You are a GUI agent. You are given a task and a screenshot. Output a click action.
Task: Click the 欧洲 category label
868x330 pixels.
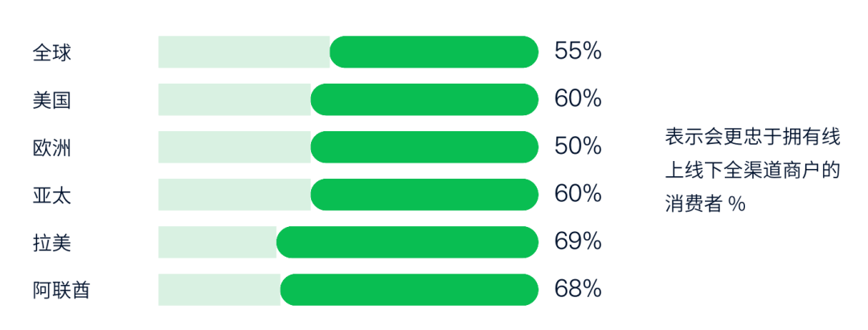pos(52,148)
